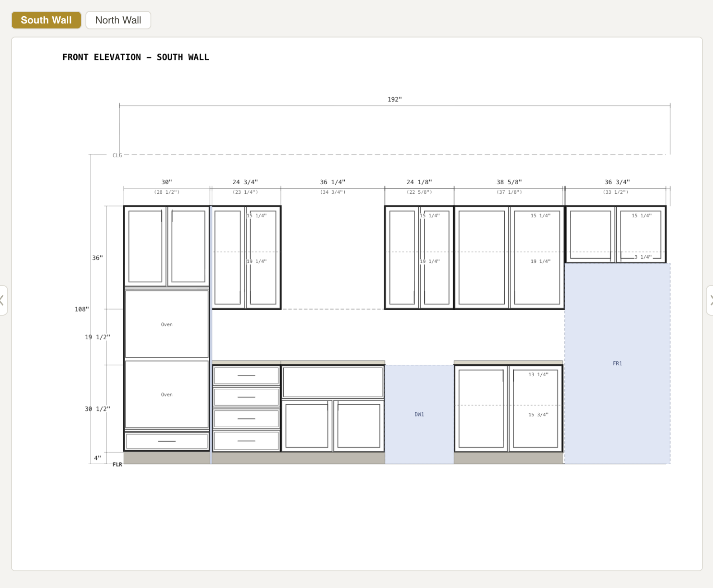Click the 192" overall width dimension

coord(394,99)
